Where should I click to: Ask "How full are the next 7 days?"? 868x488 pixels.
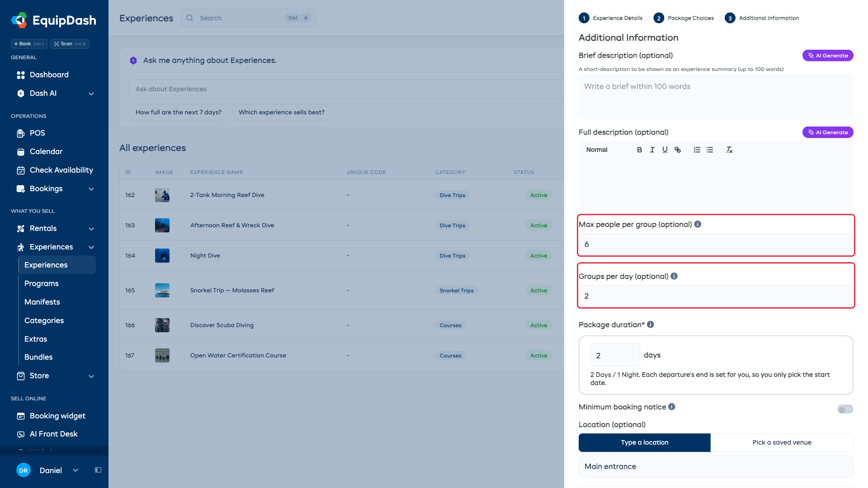(x=179, y=113)
